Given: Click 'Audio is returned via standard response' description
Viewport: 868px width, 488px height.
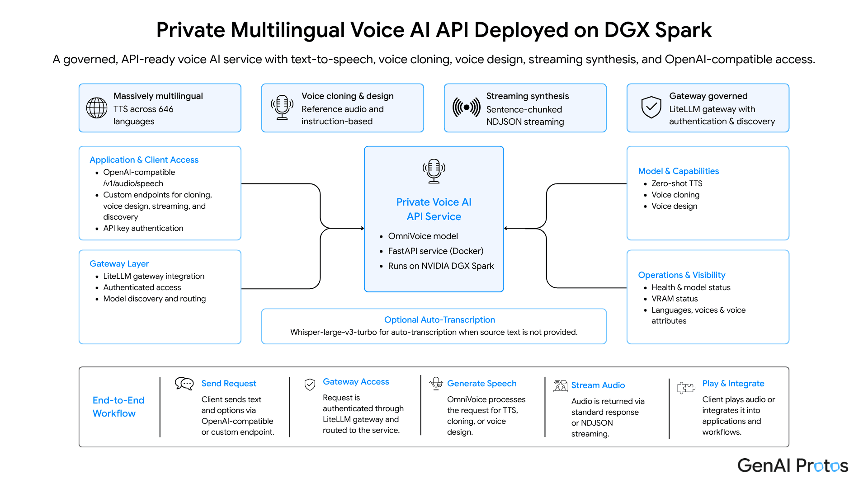Looking at the screenshot, I should pyautogui.click(x=608, y=418).
